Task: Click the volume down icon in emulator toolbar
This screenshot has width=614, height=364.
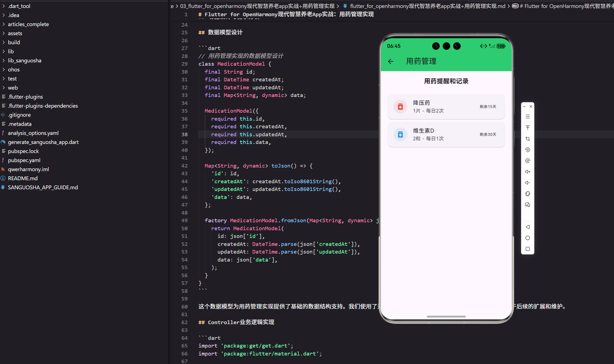Action: pos(527,183)
